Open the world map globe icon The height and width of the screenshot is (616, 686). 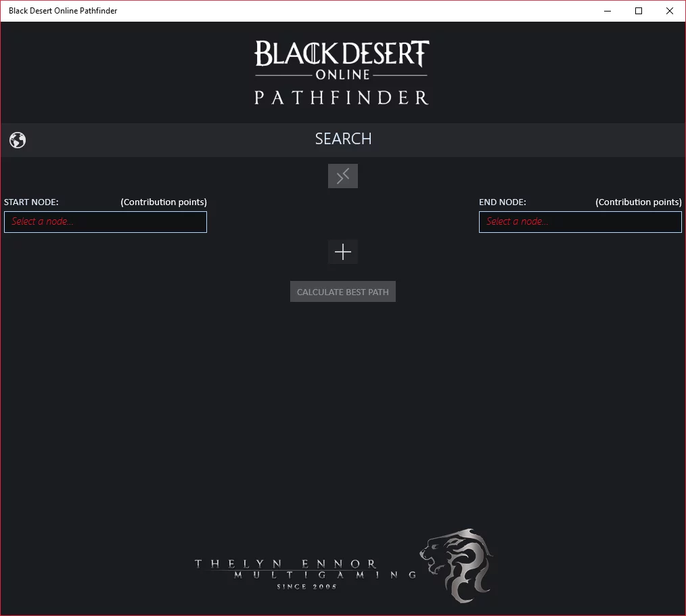(x=18, y=140)
